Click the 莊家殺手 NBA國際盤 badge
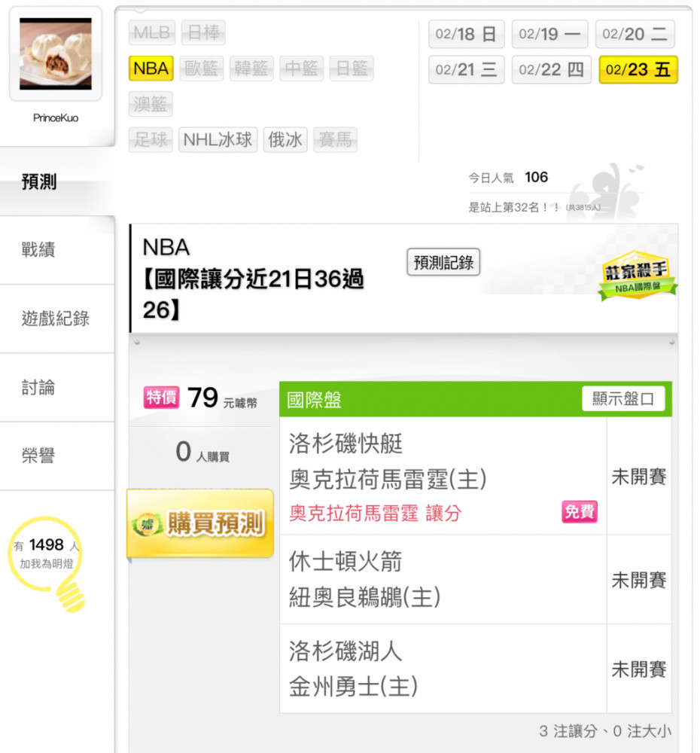700x753 pixels. tap(637, 276)
